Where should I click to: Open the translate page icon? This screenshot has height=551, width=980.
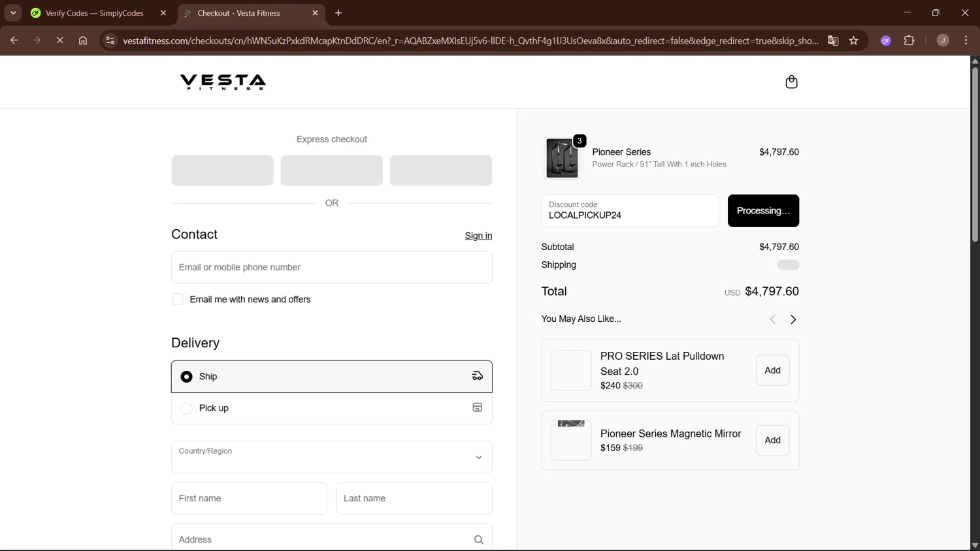[833, 40]
